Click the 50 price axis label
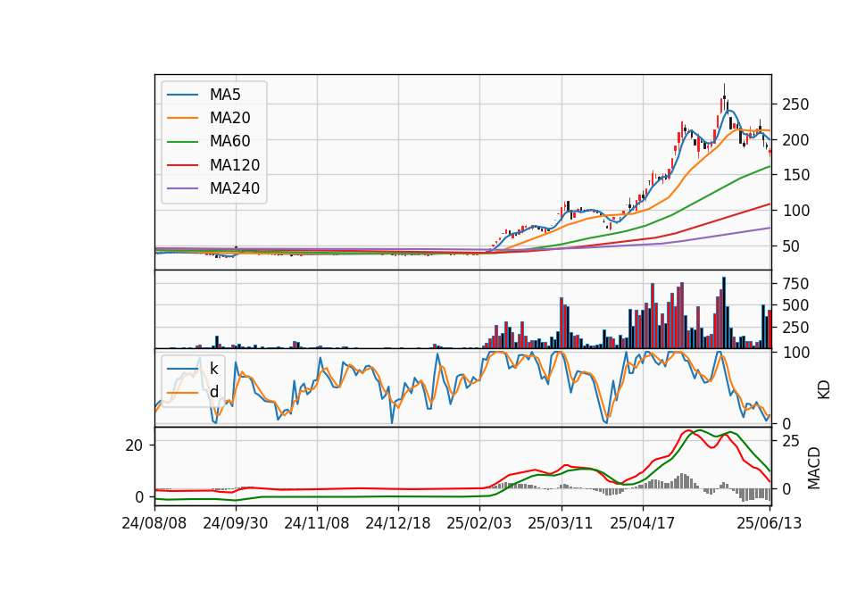Viewport: 857px width, 616px height. point(792,246)
